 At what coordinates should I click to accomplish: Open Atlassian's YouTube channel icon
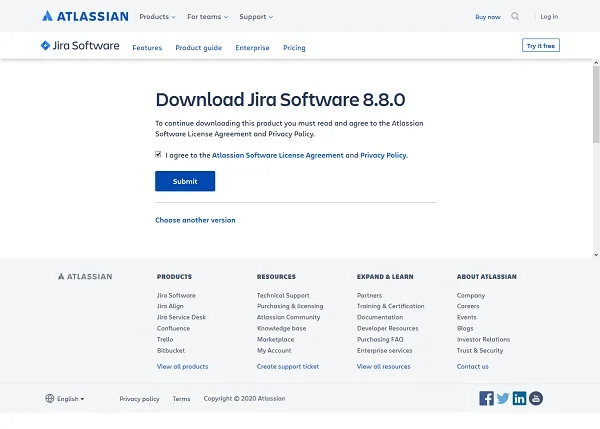536,398
